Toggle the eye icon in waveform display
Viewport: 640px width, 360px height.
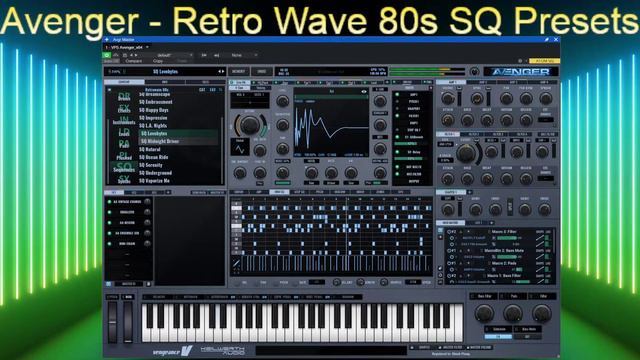[x=364, y=92]
